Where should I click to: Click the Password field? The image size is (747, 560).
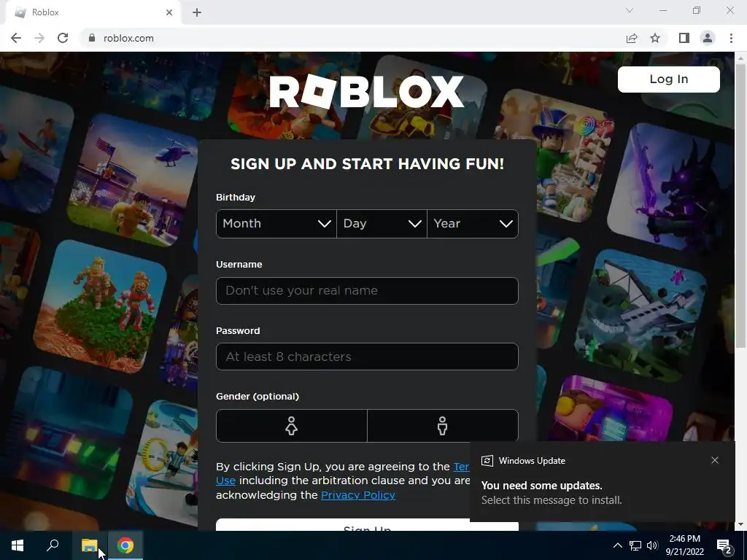coord(367,357)
